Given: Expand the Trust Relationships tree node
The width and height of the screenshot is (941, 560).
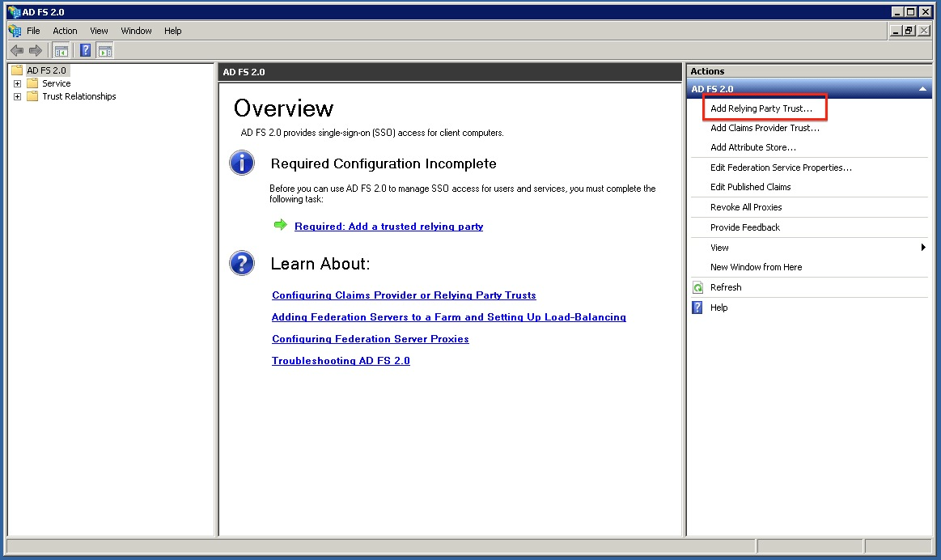Looking at the screenshot, I should tap(18, 96).
